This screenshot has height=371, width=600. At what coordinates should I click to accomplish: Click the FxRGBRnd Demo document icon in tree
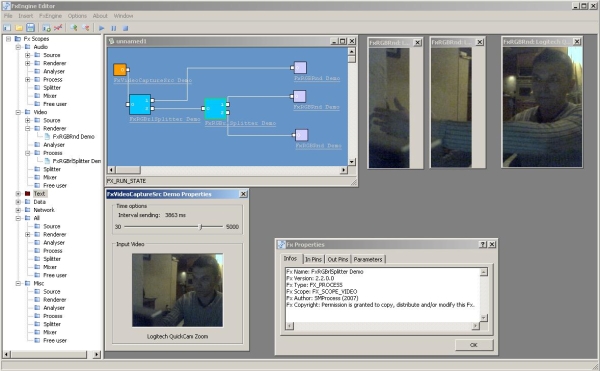pos(47,137)
